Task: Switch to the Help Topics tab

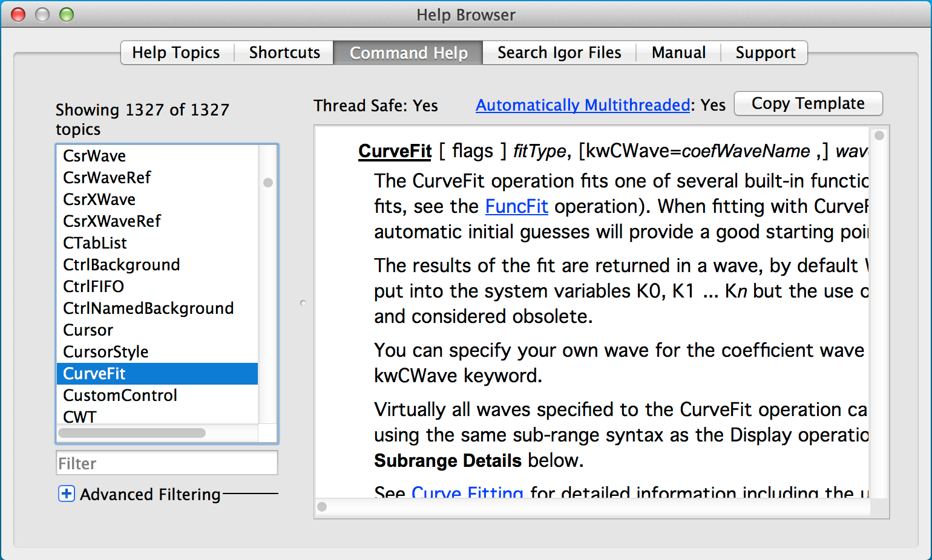Action: tap(176, 53)
